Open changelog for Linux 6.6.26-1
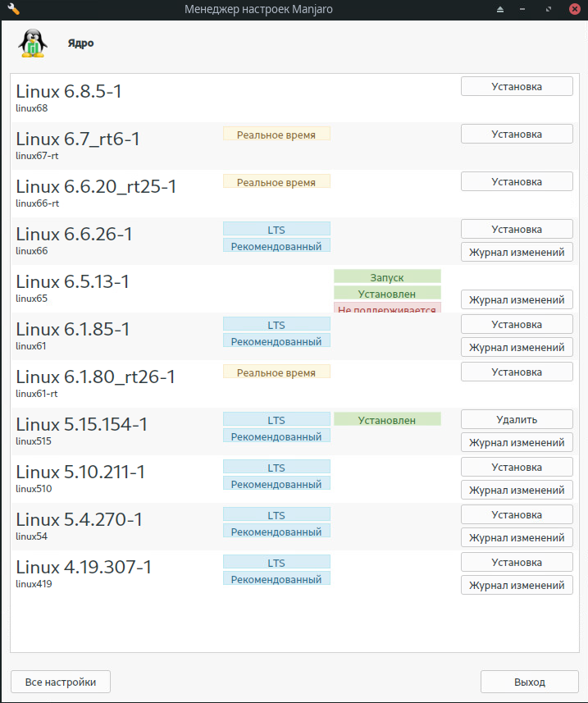 (517, 252)
